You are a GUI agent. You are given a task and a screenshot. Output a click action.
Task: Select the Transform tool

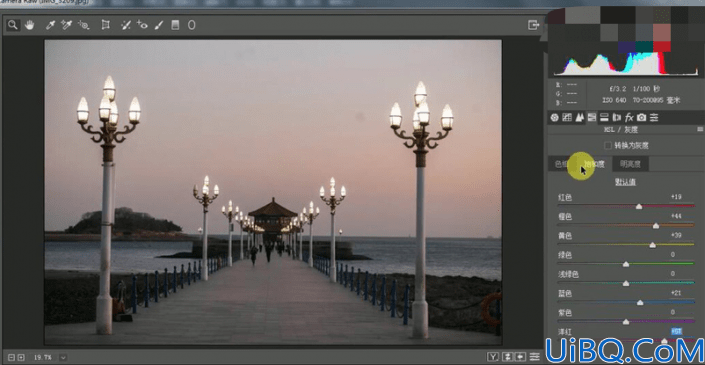tap(106, 25)
